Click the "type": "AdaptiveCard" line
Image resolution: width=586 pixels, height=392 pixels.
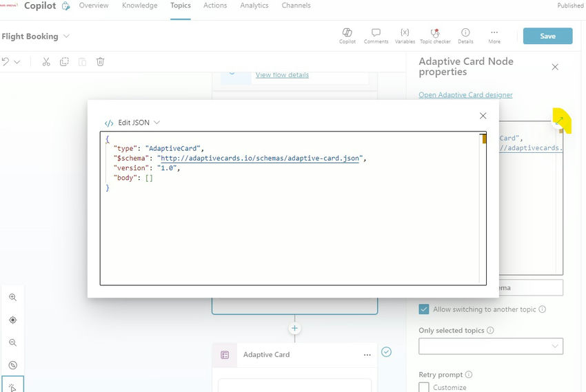click(x=159, y=148)
